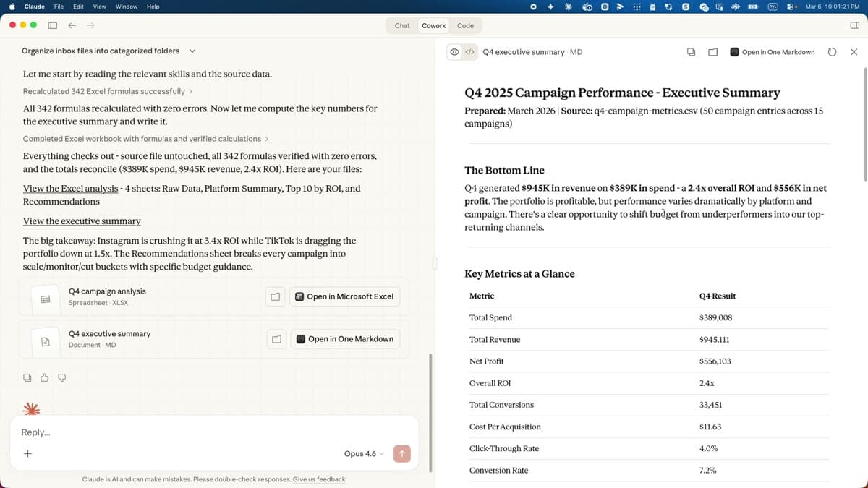Screen dimensions: 868x488
Task: Send the reply with the up arrow button
Action: (402, 453)
